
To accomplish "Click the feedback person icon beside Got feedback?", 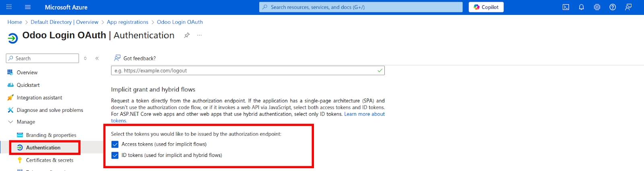I will [x=117, y=58].
